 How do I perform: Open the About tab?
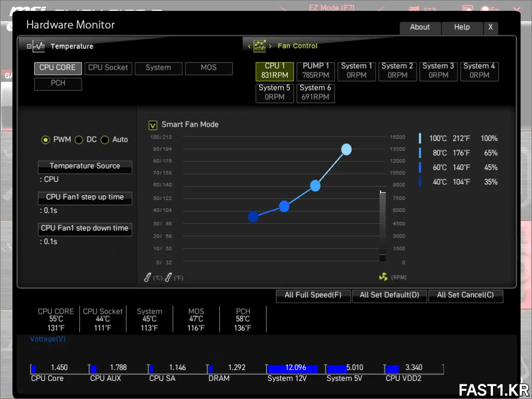click(x=420, y=28)
